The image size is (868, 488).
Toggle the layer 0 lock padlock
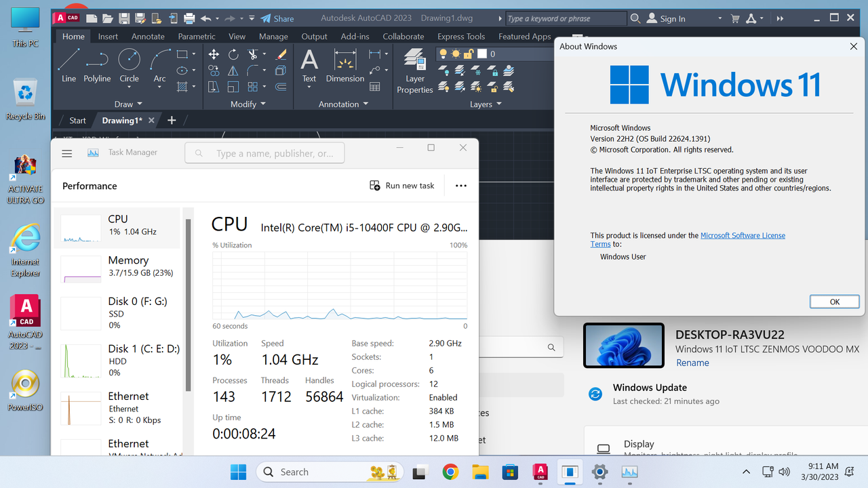click(x=469, y=54)
